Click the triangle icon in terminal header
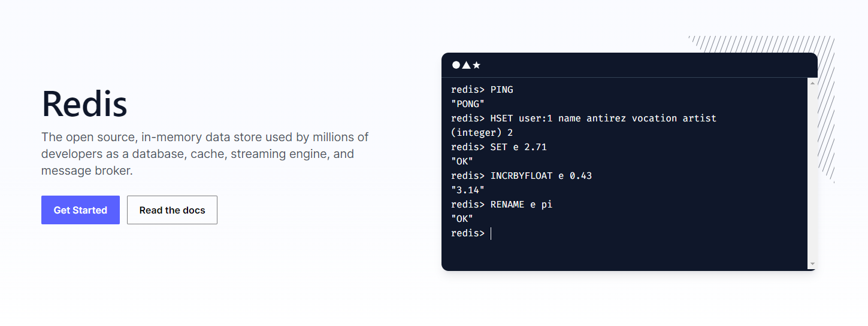Viewport: 868px width, 326px height. 466,65
